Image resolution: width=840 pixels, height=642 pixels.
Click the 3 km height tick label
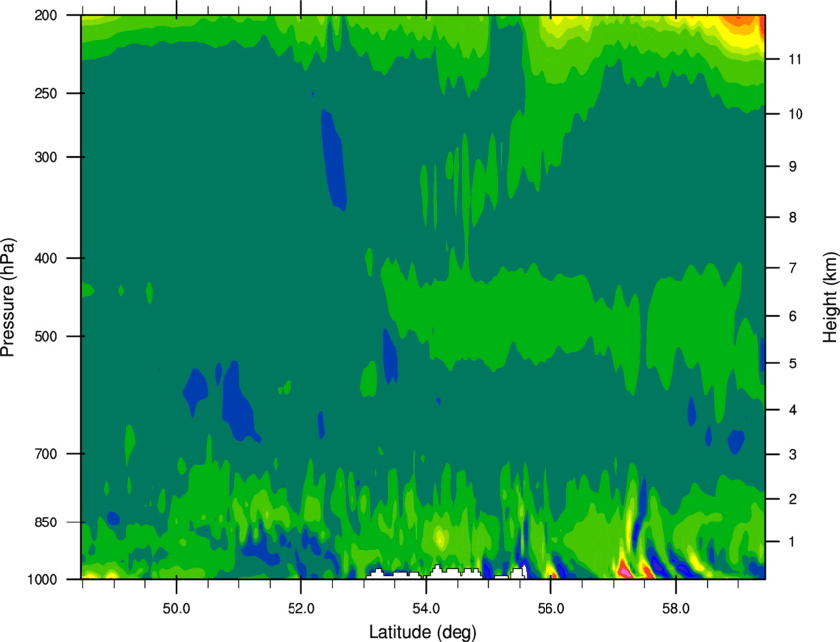point(793,455)
